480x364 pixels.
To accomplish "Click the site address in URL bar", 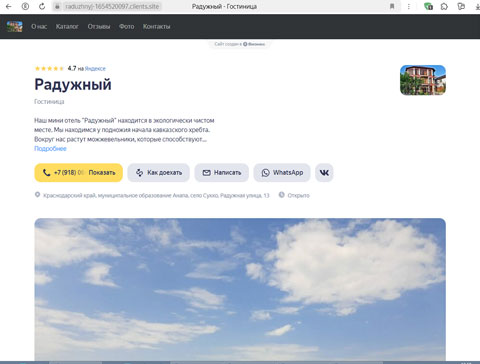I will coord(112,6).
